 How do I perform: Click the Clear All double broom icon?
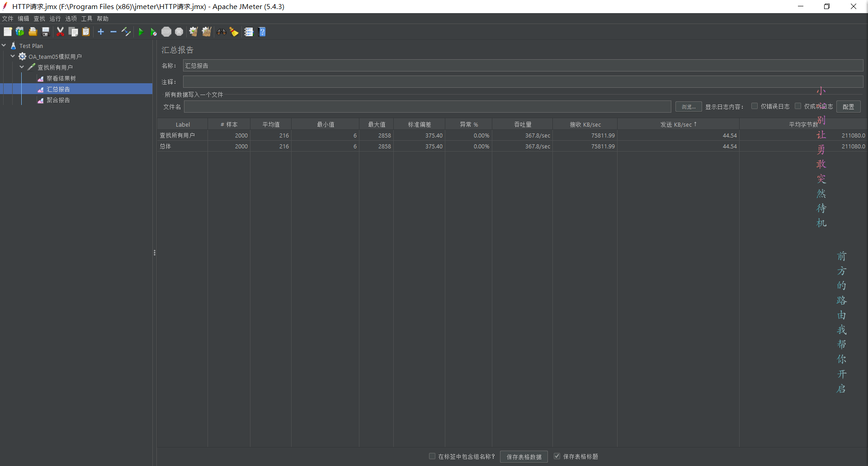coord(207,32)
